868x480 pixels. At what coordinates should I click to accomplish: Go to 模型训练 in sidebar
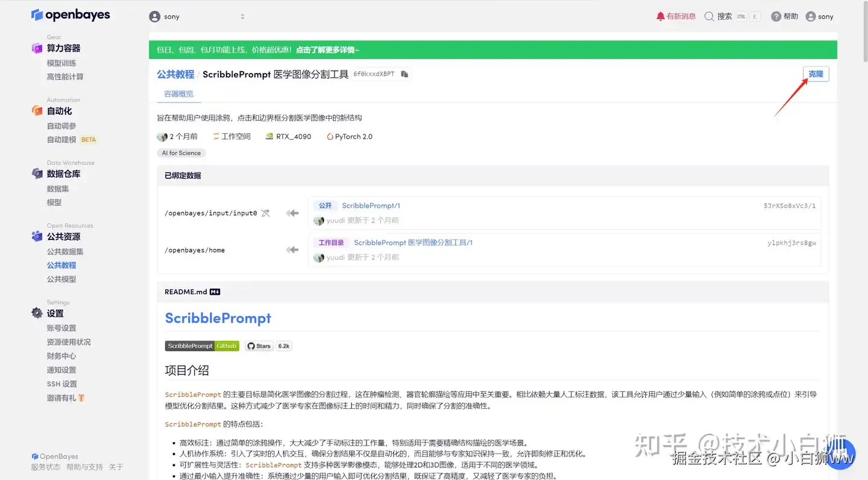pos(61,63)
